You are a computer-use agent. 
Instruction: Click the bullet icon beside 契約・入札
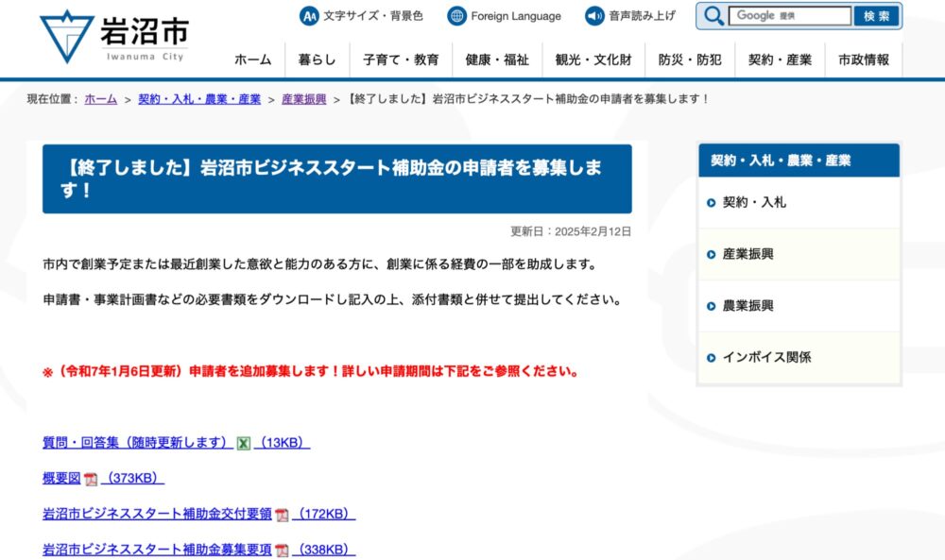click(712, 203)
